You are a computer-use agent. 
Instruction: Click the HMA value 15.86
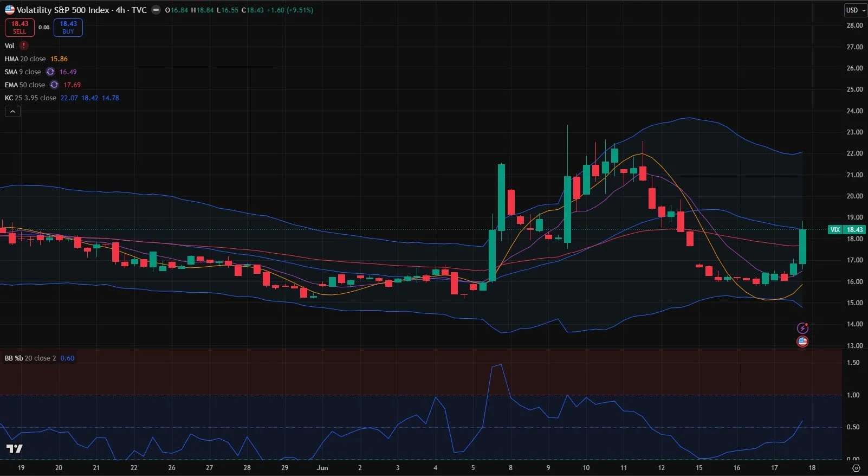(x=59, y=59)
